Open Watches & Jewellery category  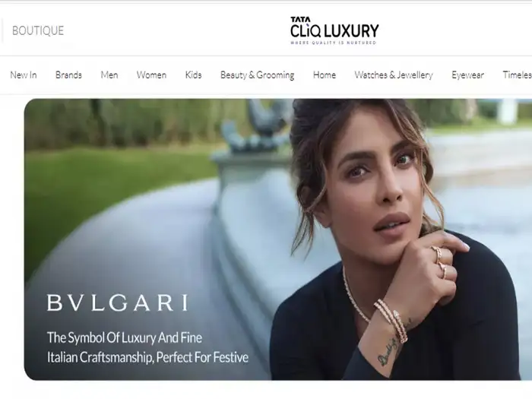[x=394, y=75]
